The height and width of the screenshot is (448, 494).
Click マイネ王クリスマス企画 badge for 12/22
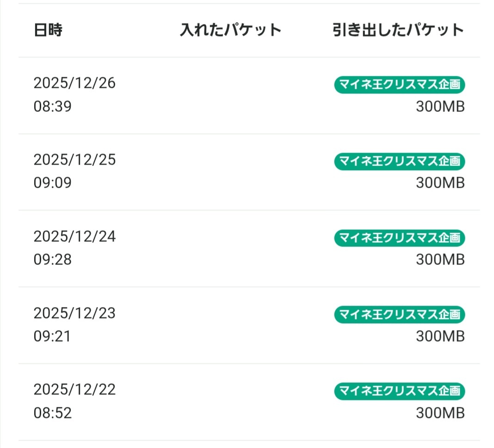(x=399, y=391)
